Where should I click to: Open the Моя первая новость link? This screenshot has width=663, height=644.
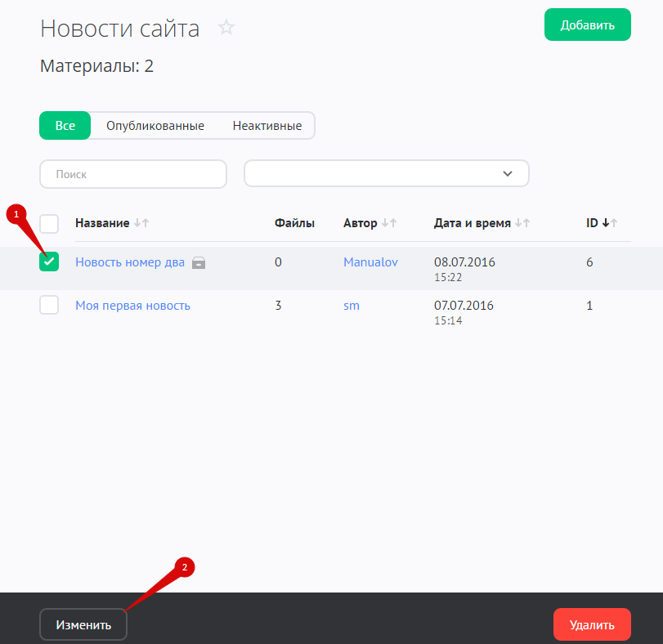[x=132, y=306]
